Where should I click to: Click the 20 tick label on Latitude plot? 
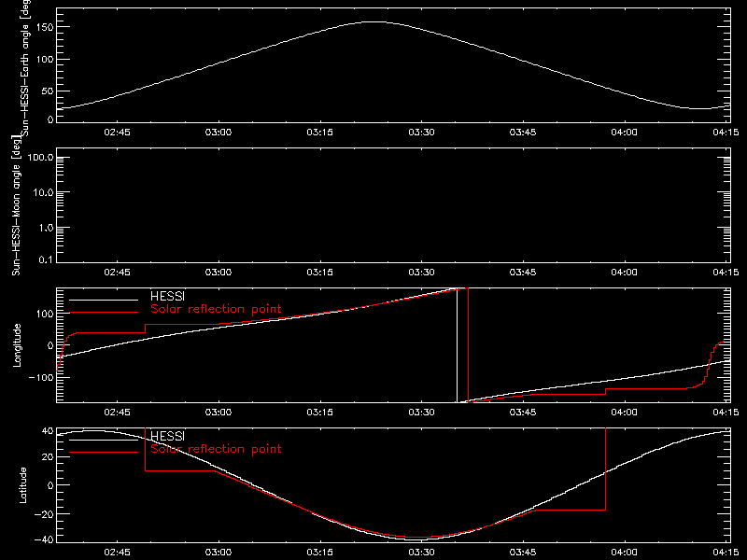pyautogui.click(x=48, y=457)
